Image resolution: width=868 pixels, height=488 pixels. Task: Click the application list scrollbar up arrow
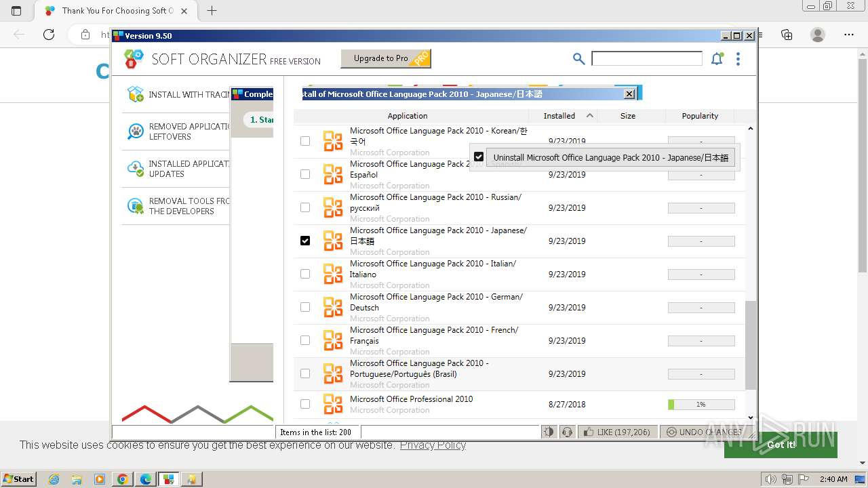point(750,129)
